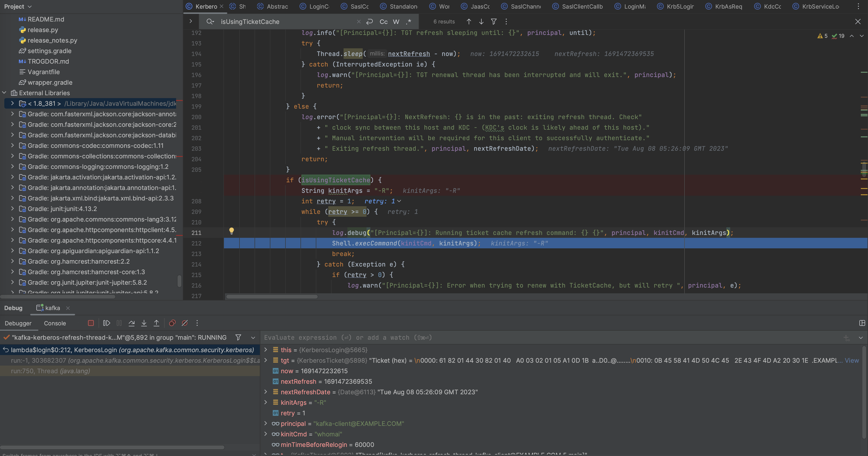Viewport: 868px width, 456px height.
Task: Collapse External Libraries node
Action: [x=4, y=93]
